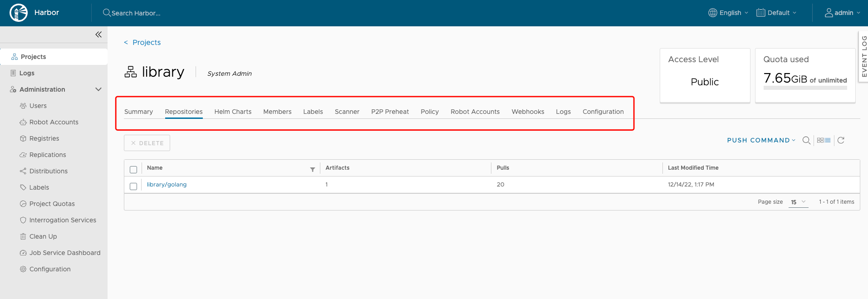
Task: Click Job Service Dashboard icon
Action: coord(23,253)
